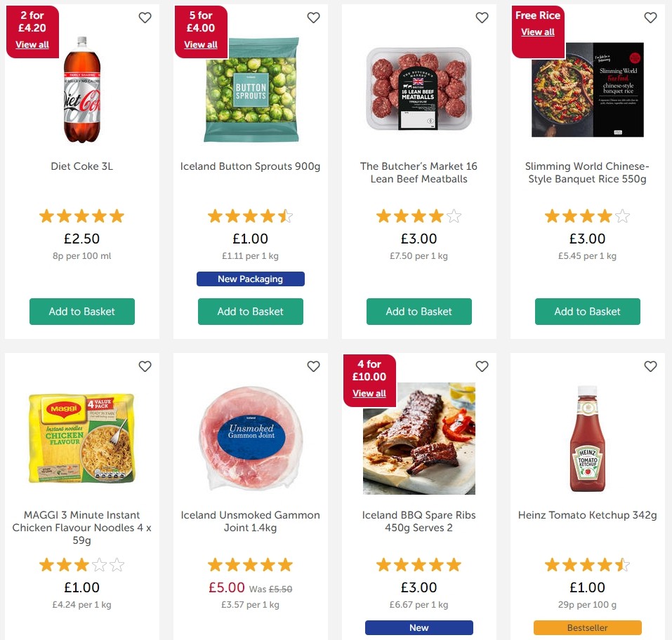The image size is (672, 640).
Task: Click the heart icon on Iceland BBQ Spare Ribs
Action: 482,366
